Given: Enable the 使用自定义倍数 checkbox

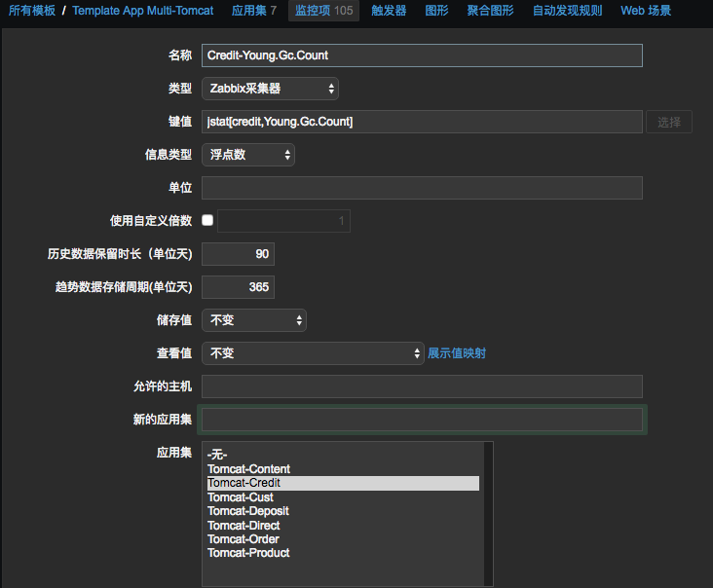Looking at the screenshot, I should (207, 220).
